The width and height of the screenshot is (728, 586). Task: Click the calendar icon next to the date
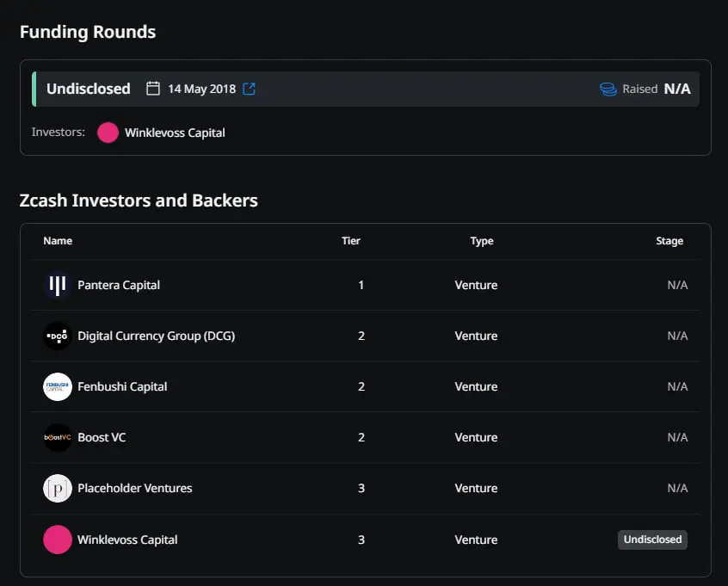click(x=153, y=89)
